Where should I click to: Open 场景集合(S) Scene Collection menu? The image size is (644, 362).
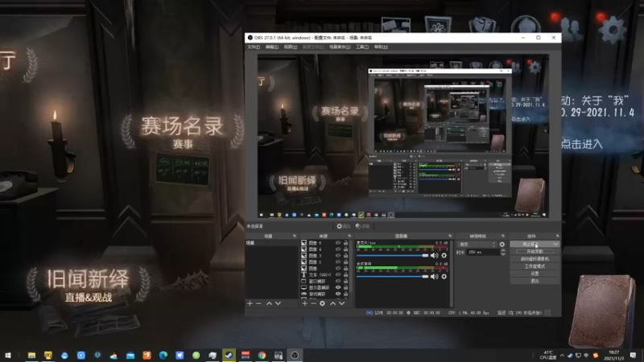340,47
